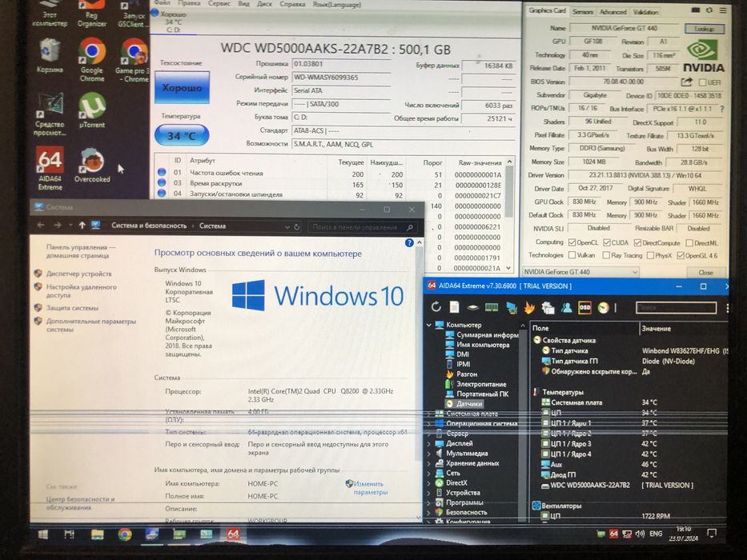Select the AIDA64 Extreme desktop icon
This screenshot has height=560, width=747.
tap(50, 168)
